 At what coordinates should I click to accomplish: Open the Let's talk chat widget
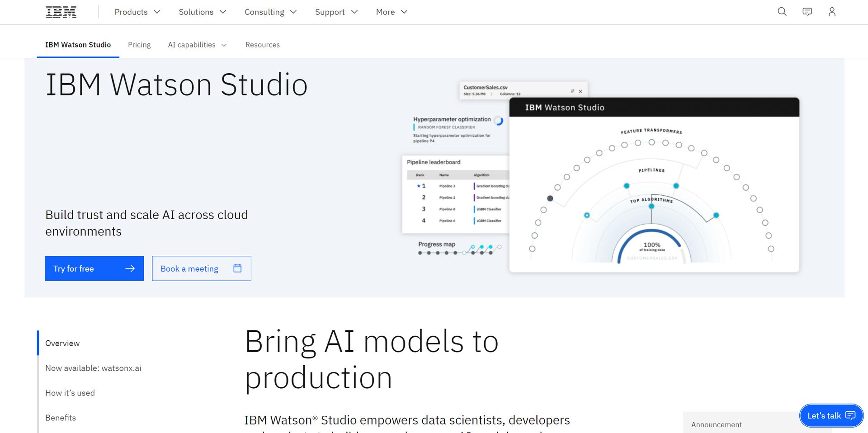point(831,415)
